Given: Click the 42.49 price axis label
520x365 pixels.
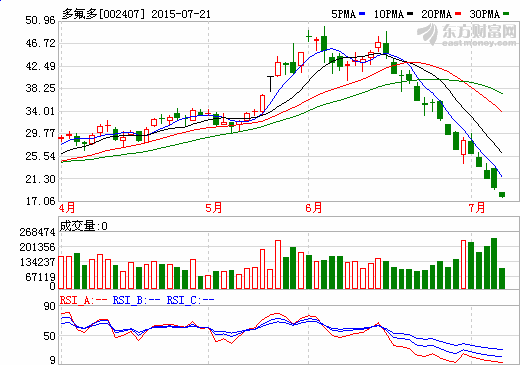Looking at the screenshot, I should (x=40, y=66).
